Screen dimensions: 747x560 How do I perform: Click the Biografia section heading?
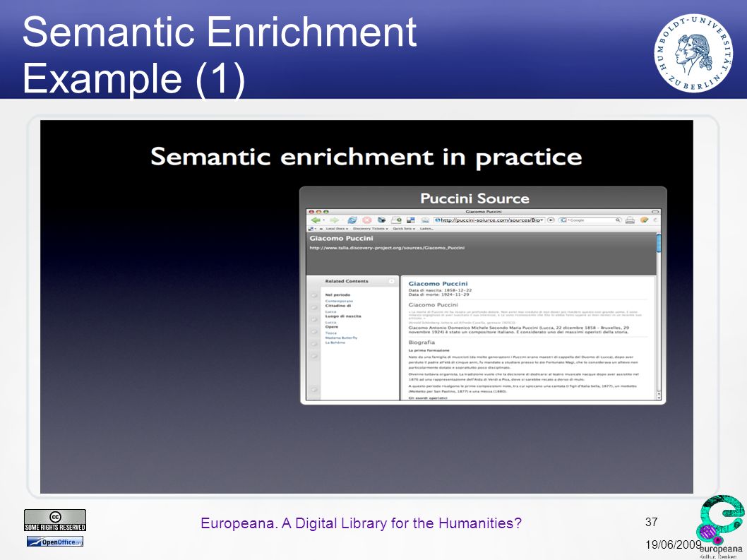click(422, 342)
